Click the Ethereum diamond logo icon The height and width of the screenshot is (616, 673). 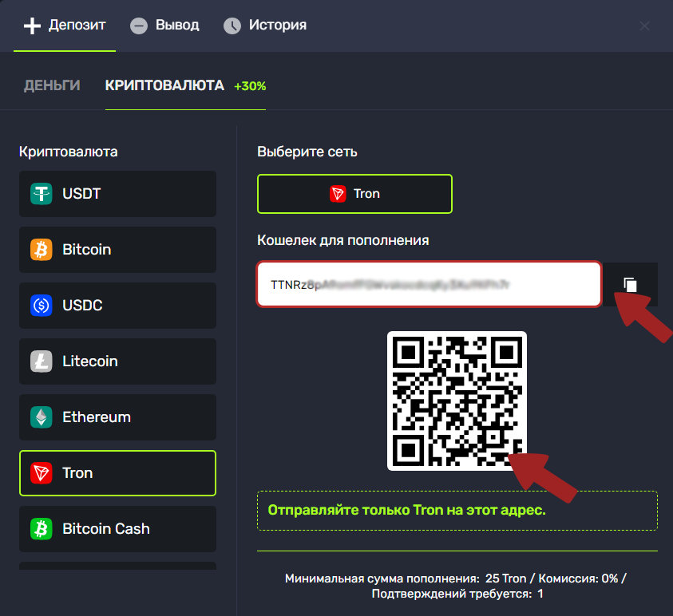(42, 417)
